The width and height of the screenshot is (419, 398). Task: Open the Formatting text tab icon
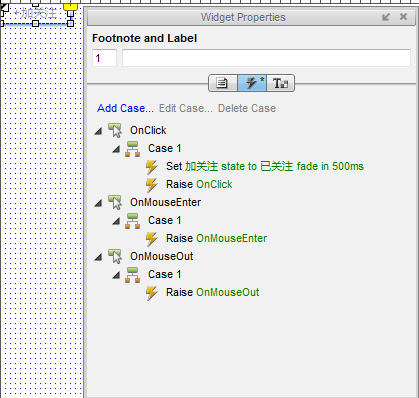pos(280,83)
